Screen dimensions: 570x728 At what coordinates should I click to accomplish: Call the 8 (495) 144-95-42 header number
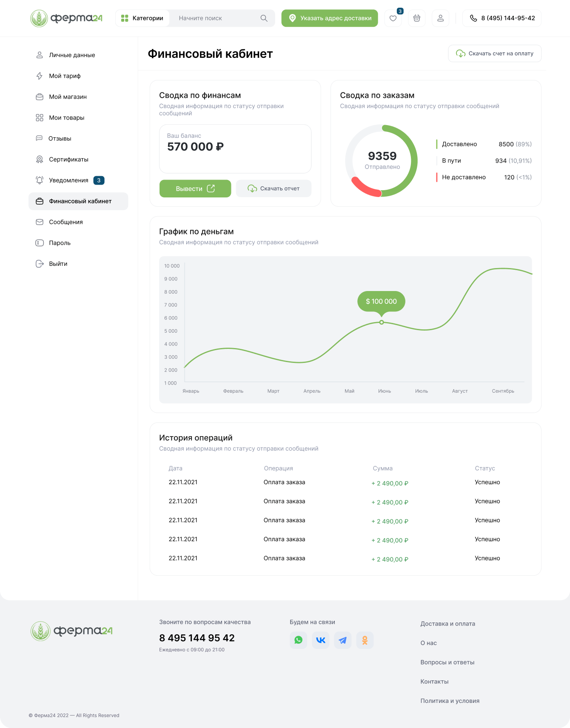[x=502, y=18]
